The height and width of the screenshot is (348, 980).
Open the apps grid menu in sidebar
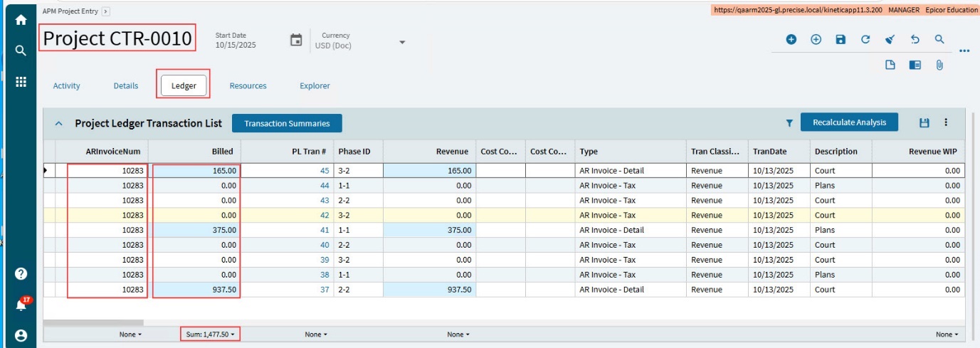pyautogui.click(x=21, y=82)
